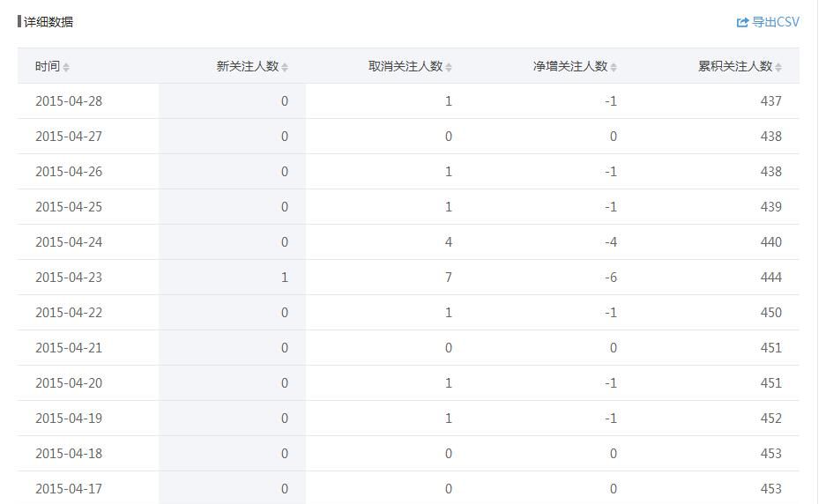Screen dimensions: 826x504
Task: Click the 详细数据 section title
Action: click(x=48, y=22)
